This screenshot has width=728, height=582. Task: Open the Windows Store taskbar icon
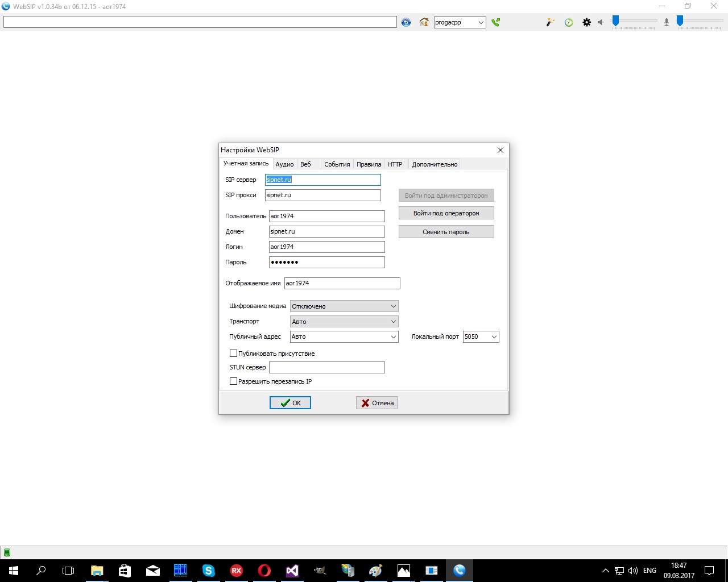(125, 571)
